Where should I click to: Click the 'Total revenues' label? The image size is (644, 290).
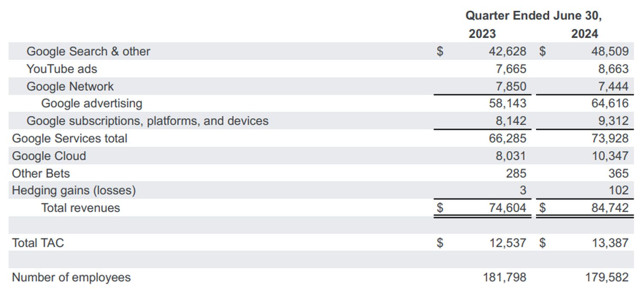click(x=80, y=208)
